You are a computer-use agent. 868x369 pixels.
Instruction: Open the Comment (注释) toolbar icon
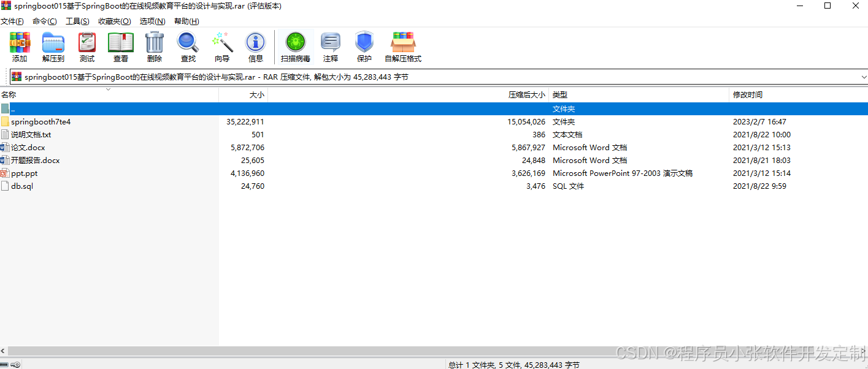click(331, 47)
